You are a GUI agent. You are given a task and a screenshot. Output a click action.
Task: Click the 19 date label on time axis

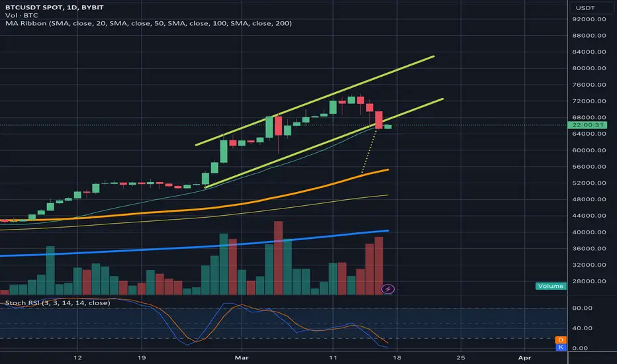(x=141, y=357)
